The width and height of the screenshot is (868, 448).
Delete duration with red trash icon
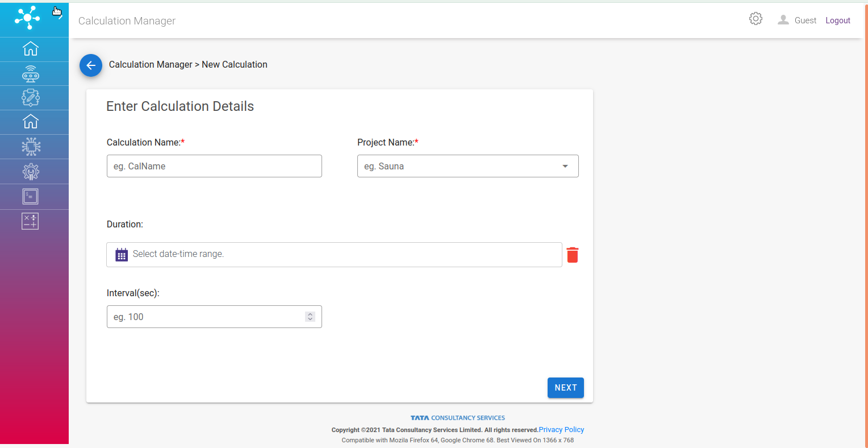tap(573, 255)
